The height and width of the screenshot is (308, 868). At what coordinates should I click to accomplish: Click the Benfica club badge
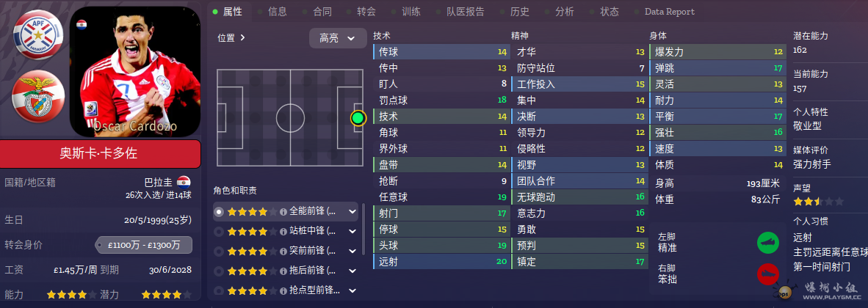click(38, 96)
